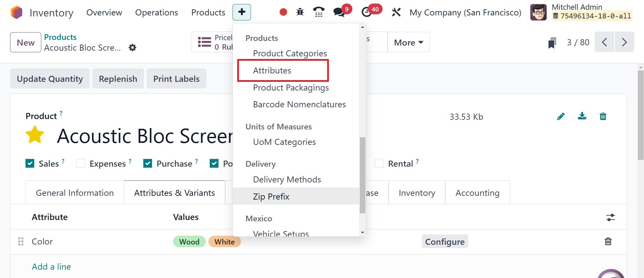
Task: Download the product image
Action: [582, 116]
